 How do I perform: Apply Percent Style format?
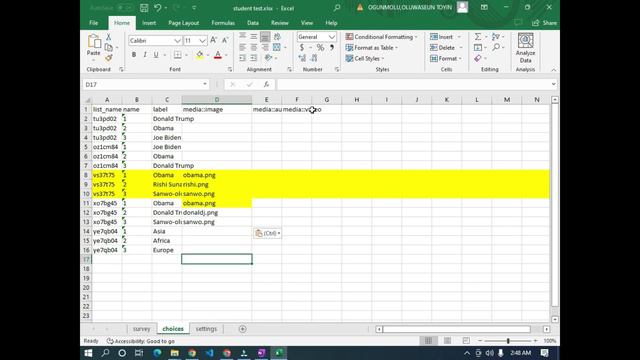click(x=320, y=47)
